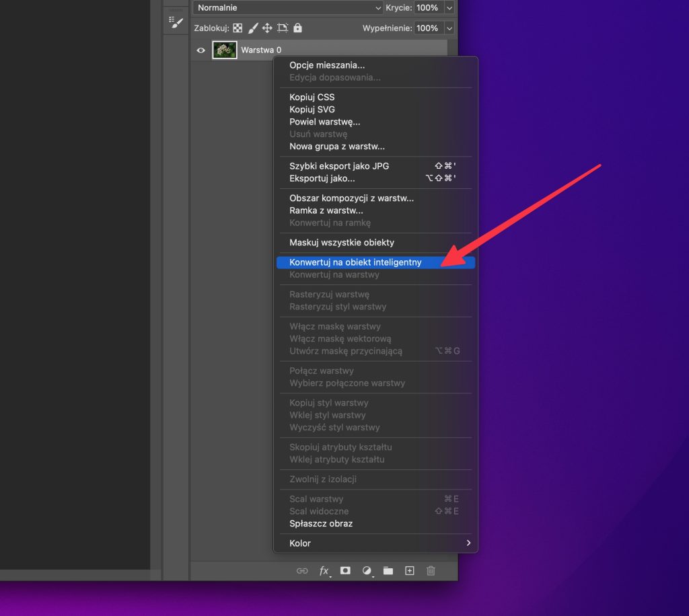Select Opcje mieszania from context menu
The width and height of the screenshot is (689, 616).
(x=327, y=65)
